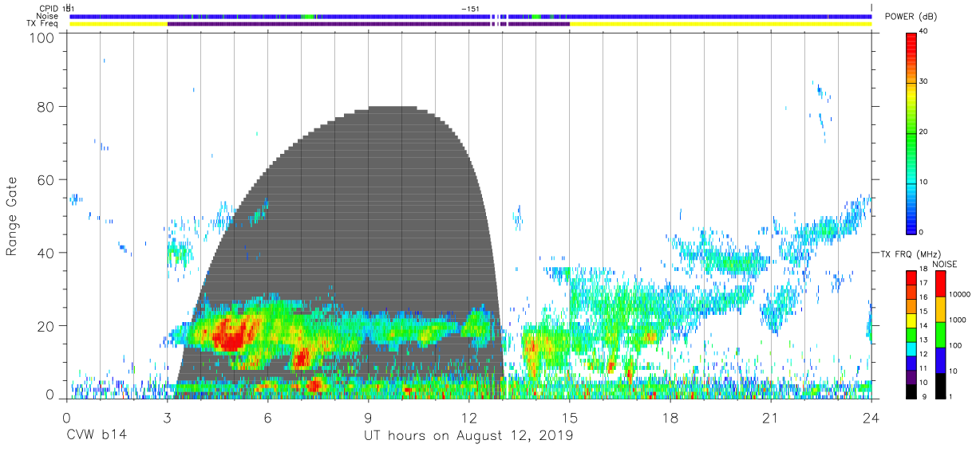980x452 pixels.
Task: Pick the red segment of the TX FRQ legend
Action: [x=911, y=278]
